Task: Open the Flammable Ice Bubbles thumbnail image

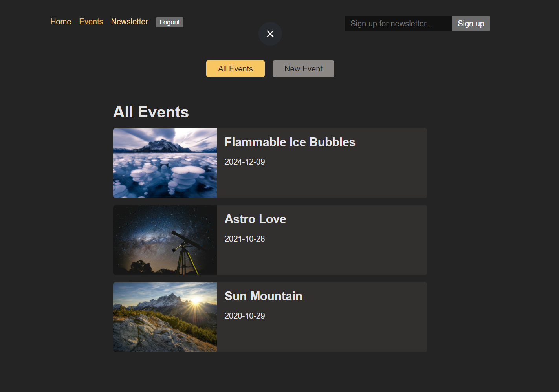Action: [165, 163]
